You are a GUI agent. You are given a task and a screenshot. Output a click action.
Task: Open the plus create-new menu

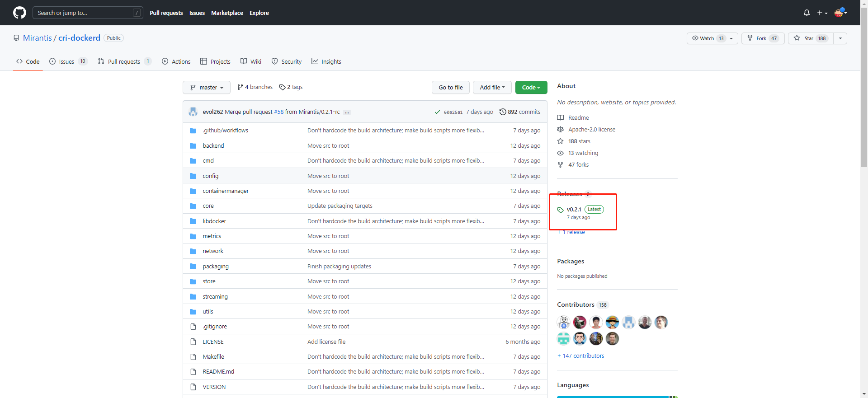pyautogui.click(x=822, y=13)
